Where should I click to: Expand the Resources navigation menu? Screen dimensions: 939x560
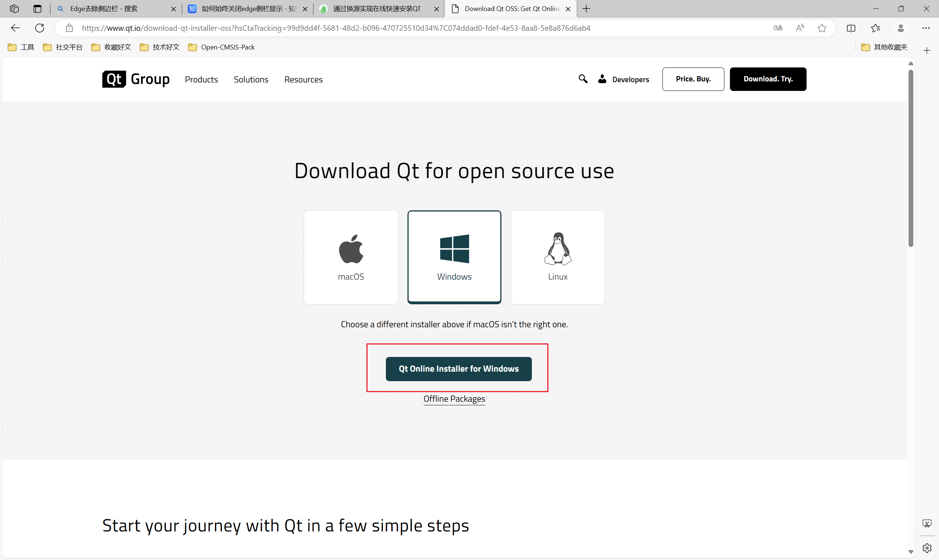[303, 80]
